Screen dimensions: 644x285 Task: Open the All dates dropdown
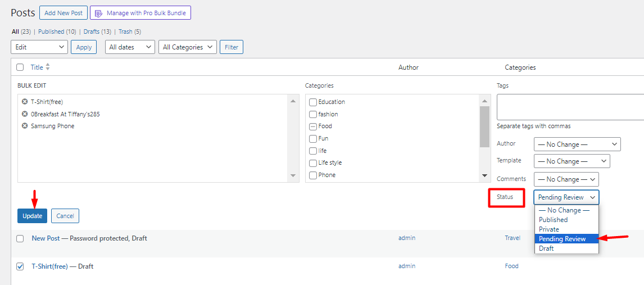tap(130, 47)
